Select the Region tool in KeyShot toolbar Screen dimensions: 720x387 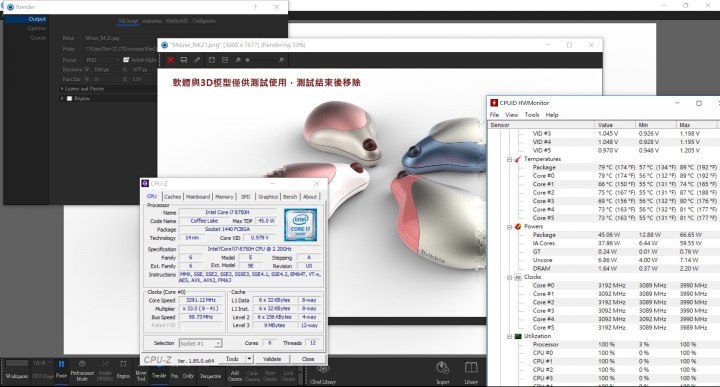coord(123,369)
